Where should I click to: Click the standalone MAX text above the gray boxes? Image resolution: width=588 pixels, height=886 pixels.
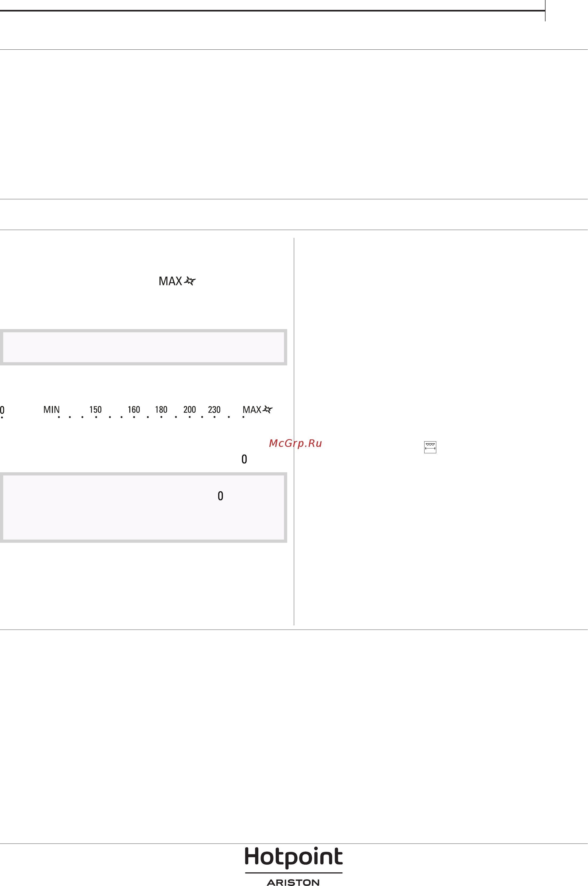point(170,281)
